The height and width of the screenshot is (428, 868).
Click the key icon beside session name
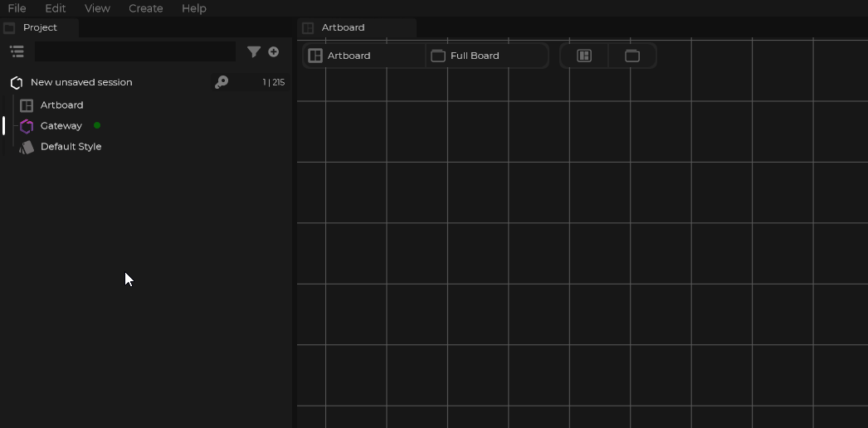(x=222, y=82)
